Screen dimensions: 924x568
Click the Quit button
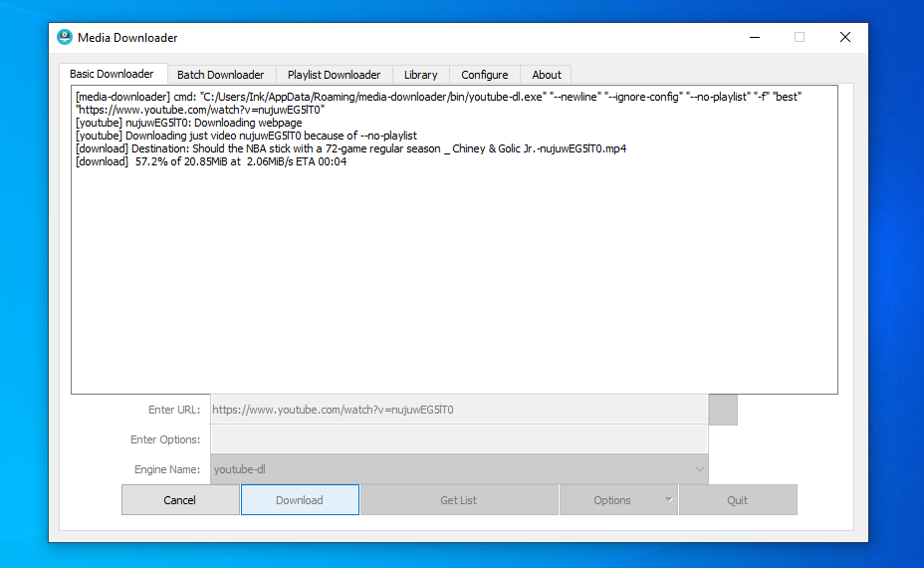pos(738,500)
